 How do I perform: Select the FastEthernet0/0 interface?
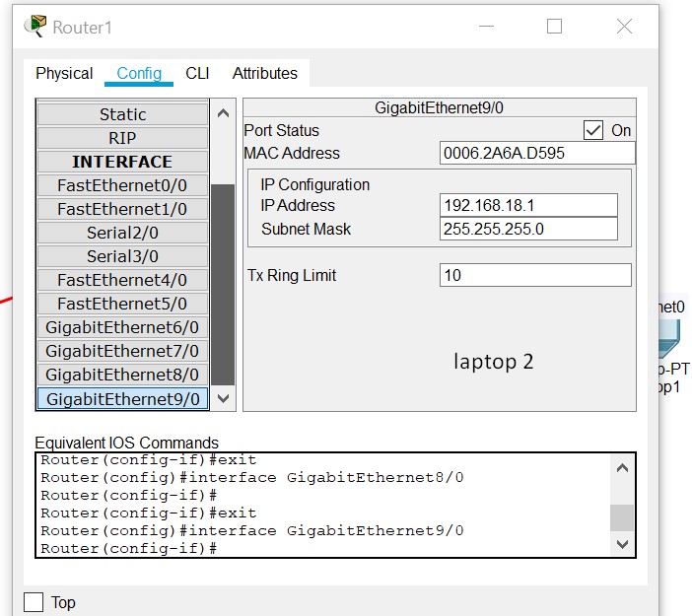[x=122, y=185]
